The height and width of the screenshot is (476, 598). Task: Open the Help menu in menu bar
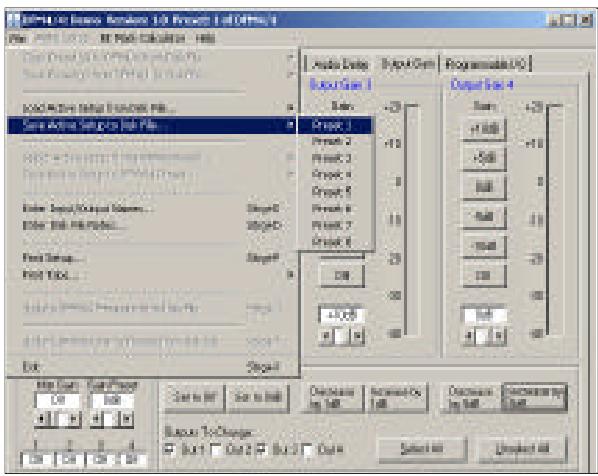tap(206, 39)
